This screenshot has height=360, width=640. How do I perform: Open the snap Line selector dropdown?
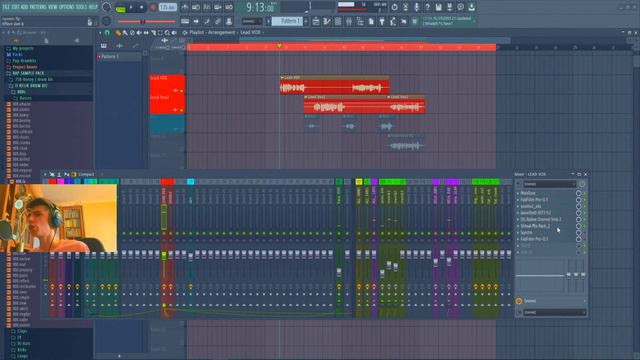251,21
